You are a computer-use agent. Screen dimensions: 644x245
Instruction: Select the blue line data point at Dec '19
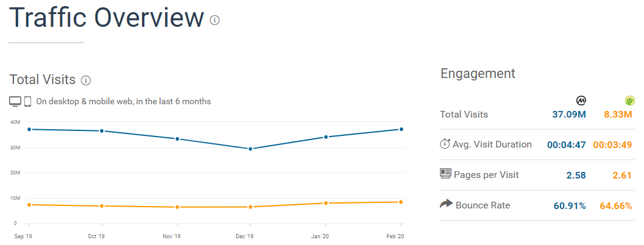click(250, 149)
